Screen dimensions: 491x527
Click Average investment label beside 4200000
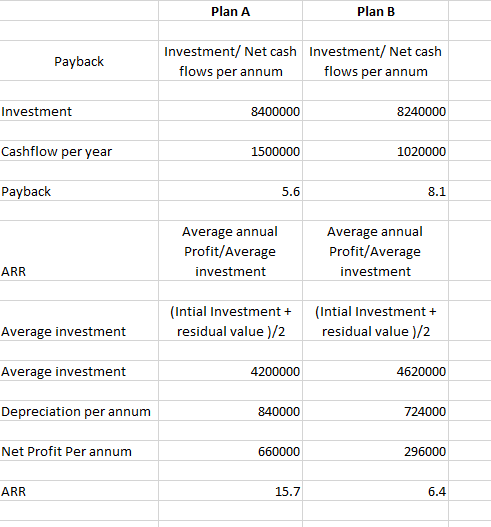pyautogui.click(x=63, y=371)
